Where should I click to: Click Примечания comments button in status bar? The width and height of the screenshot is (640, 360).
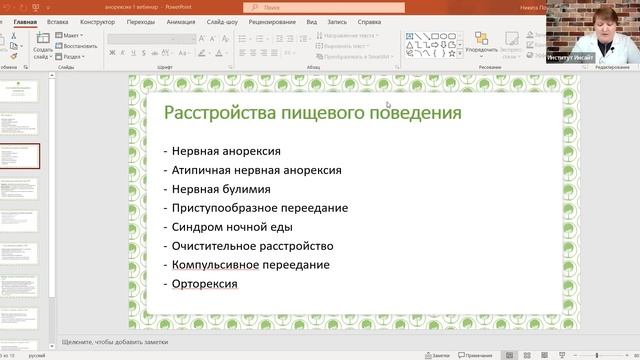point(475,356)
